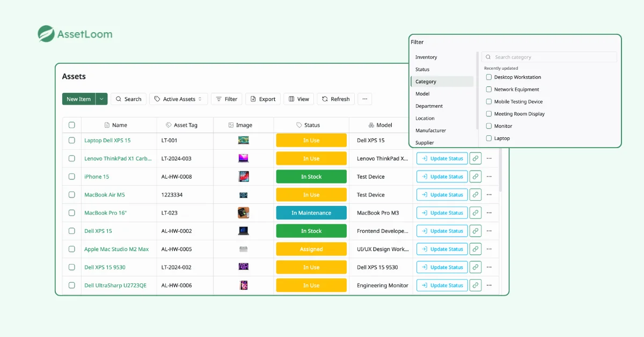Screen dimensions: 644x337
Task: Open the Laptop Dell XPS 15 image thumbnail
Action: [x=244, y=140]
